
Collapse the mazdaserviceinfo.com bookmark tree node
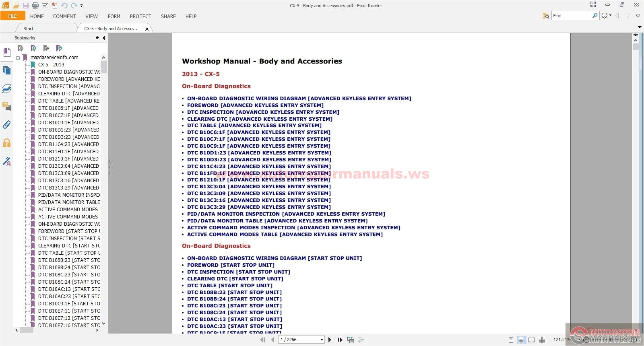click(x=18, y=58)
